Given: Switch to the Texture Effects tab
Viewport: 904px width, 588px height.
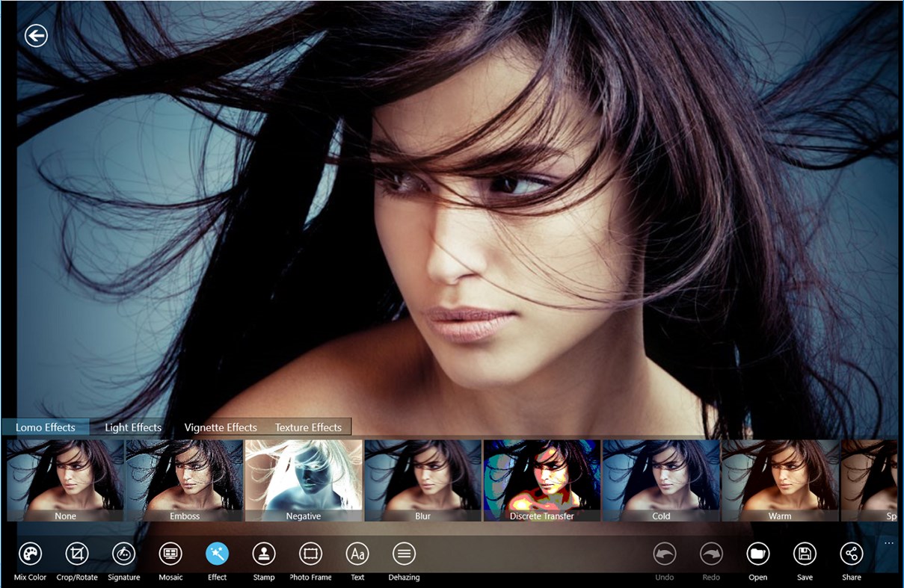Looking at the screenshot, I should coord(308,427).
